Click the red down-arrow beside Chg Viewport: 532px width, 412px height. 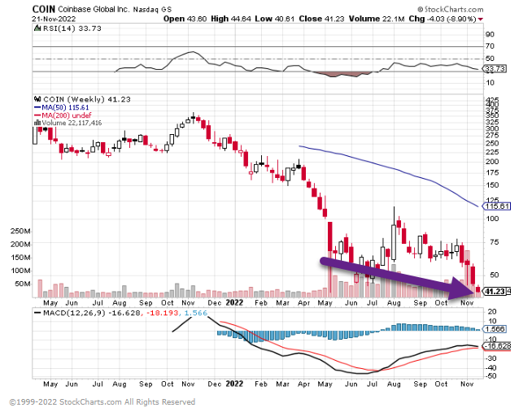[x=481, y=20]
